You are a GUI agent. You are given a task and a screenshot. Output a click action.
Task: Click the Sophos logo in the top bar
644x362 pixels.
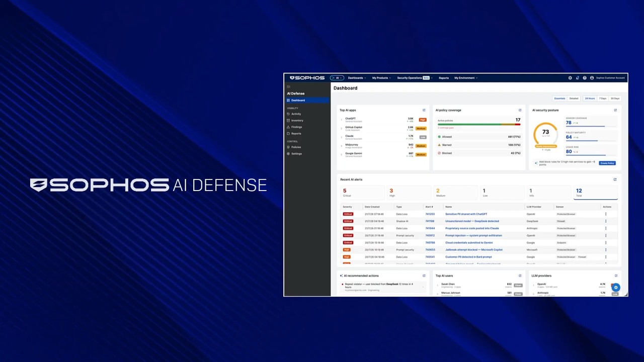tap(307, 78)
